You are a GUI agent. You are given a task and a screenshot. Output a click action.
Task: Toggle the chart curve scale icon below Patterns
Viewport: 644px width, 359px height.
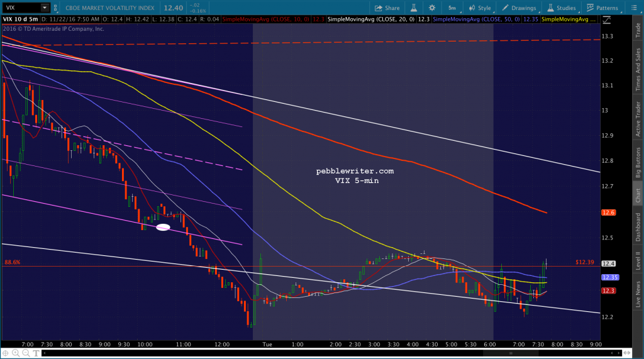607,19
